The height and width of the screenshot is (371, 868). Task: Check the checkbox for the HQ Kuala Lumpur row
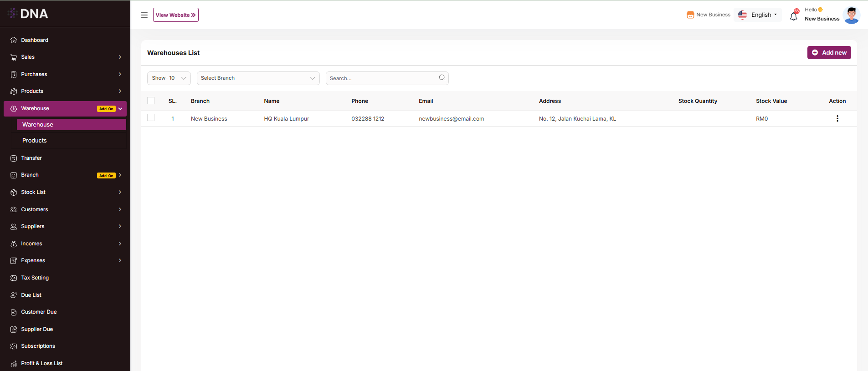(x=151, y=118)
